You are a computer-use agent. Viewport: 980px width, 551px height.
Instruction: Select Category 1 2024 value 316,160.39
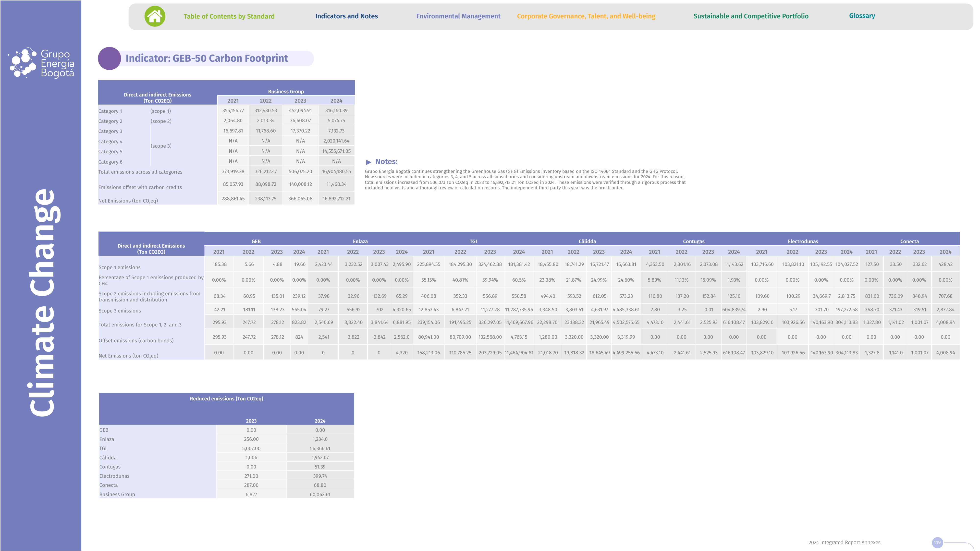coord(336,110)
